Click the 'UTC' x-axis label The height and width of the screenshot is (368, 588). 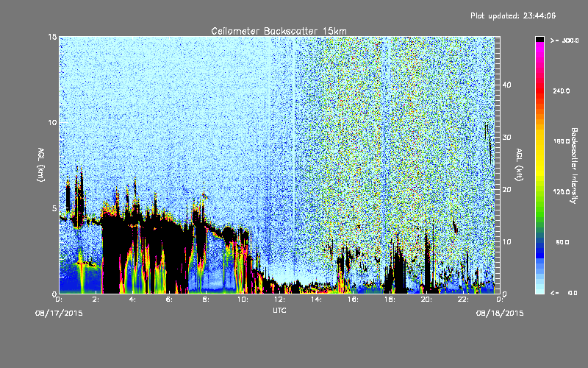point(279,310)
